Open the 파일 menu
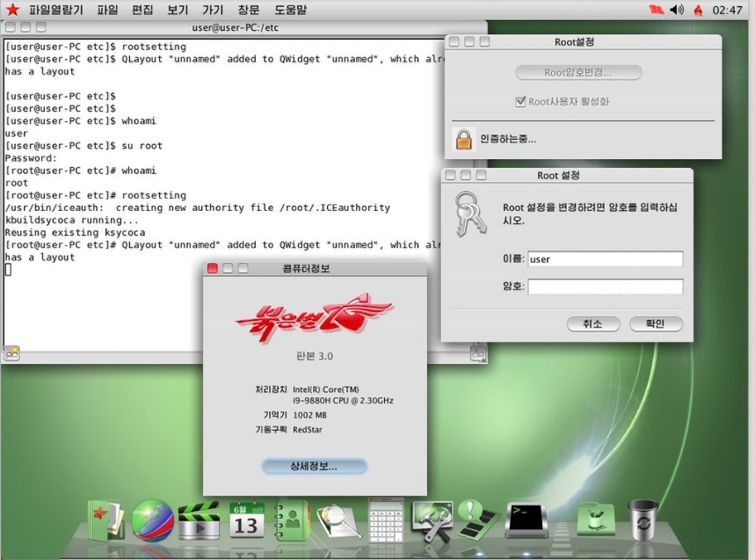755x560 pixels. (x=107, y=10)
